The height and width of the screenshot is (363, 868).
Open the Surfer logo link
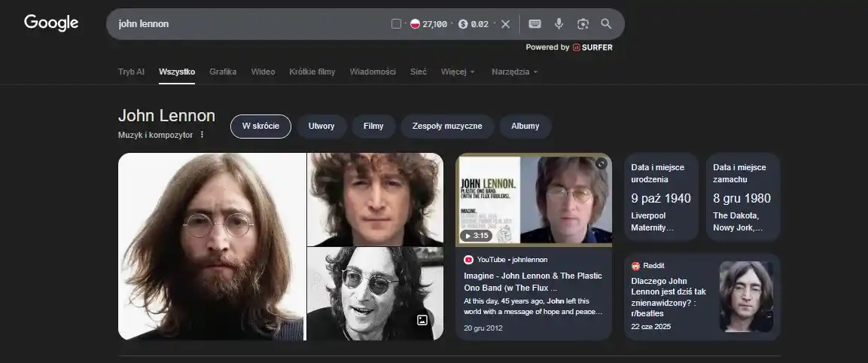(592, 47)
